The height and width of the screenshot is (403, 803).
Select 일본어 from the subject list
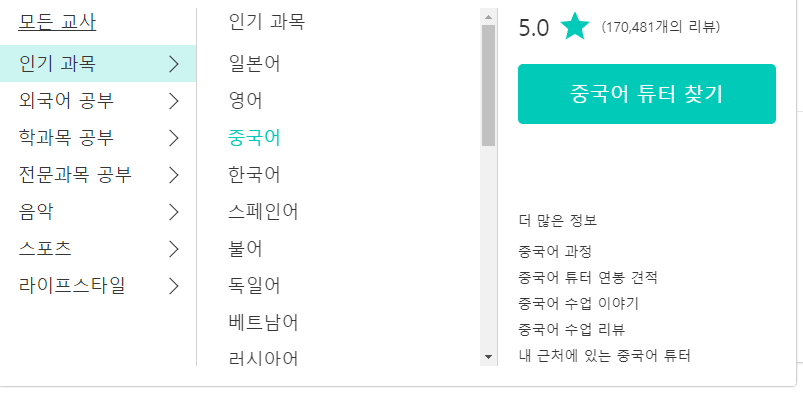(x=254, y=65)
